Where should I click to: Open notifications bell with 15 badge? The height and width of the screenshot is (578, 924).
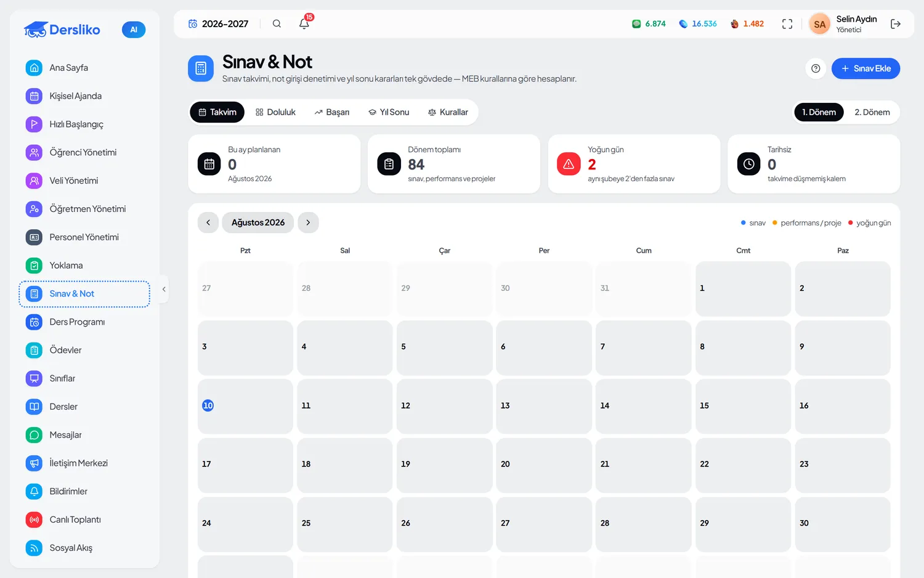tap(304, 24)
